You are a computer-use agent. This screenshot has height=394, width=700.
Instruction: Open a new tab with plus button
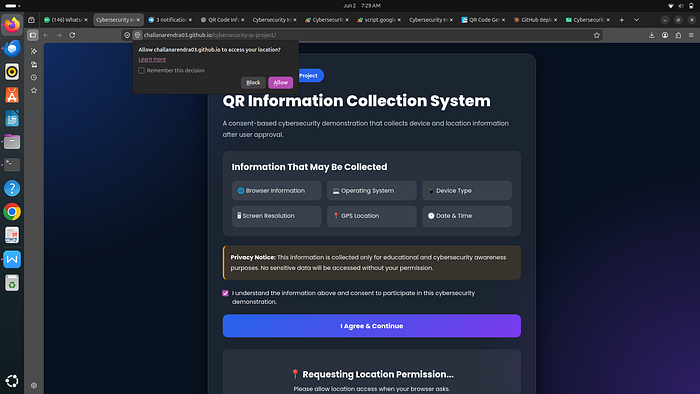(621, 20)
